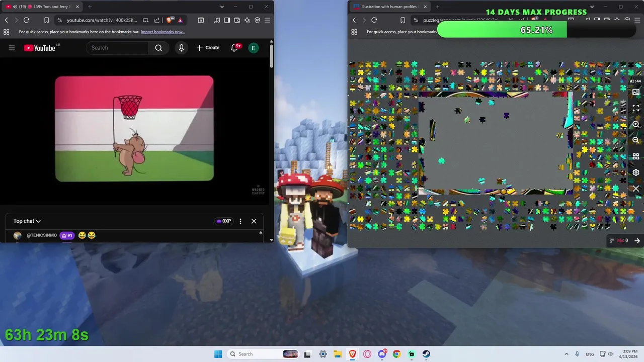Expand tab search dropdown in YouTube window
The width and height of the screenshot is (644, 362).
coord(222,7)
